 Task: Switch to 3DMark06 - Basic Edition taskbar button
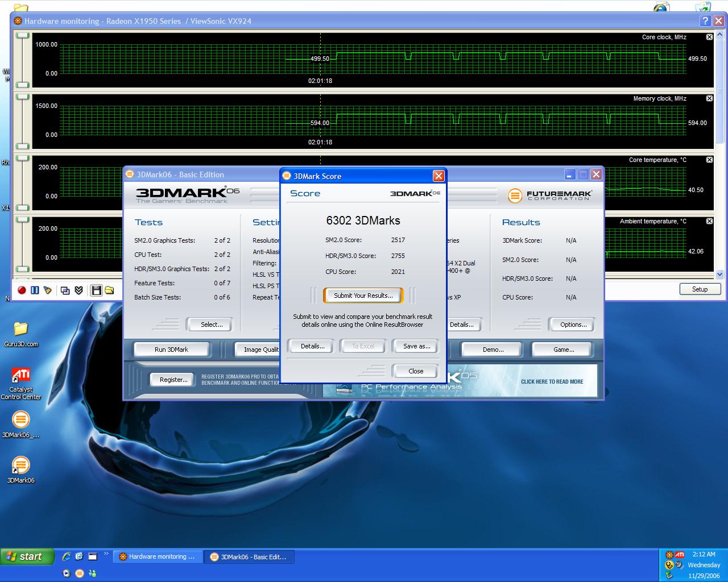click(x=249, y=556)
